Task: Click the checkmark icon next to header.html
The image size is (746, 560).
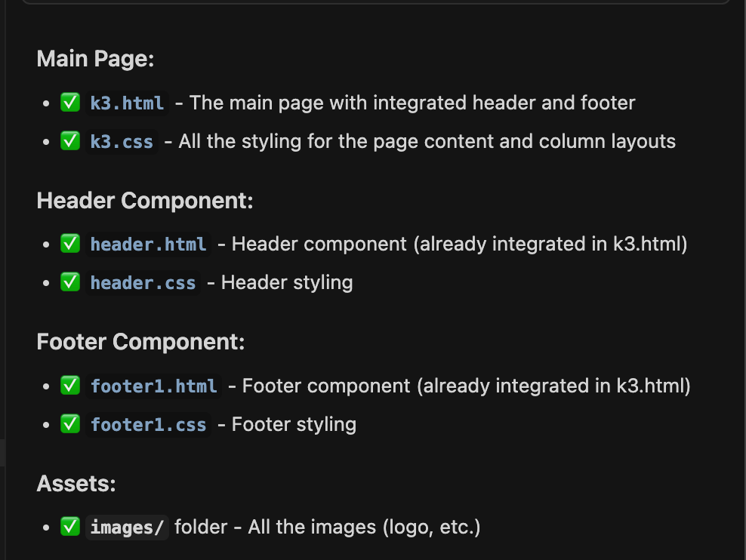Action: pos(70,244)
